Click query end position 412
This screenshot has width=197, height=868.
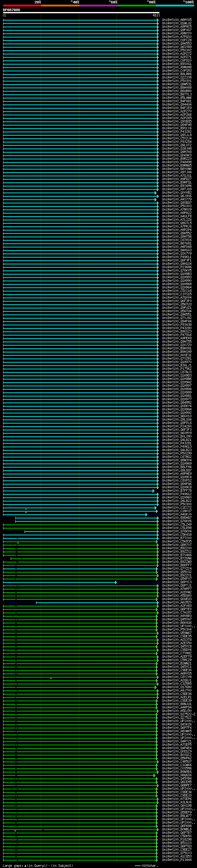(155, 15)
